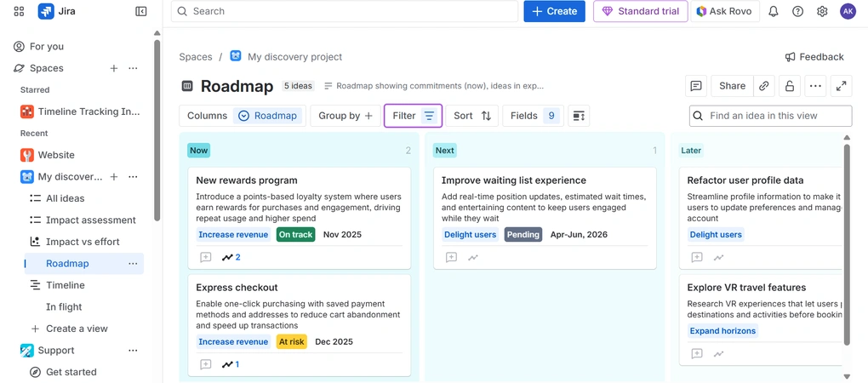Open insights count on Express checkout card

(x=231, y=364)
